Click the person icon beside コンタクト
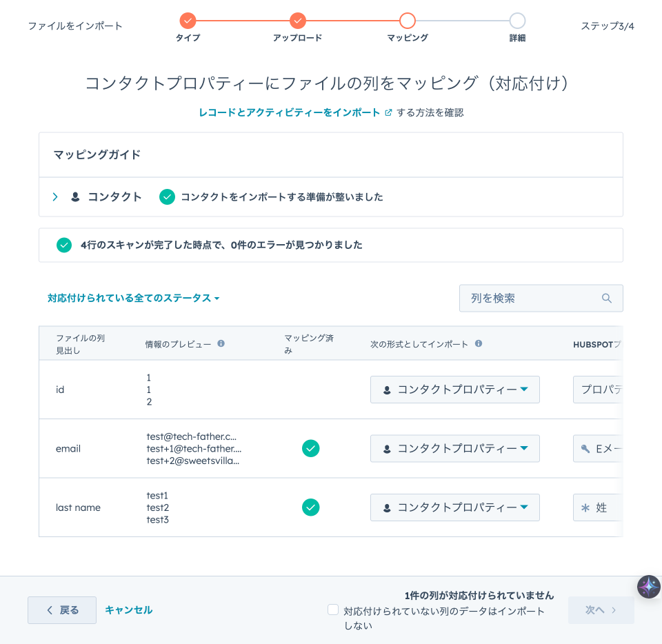Image resolution: width=662 pixels, height=644 pixels. coord(75,197)
